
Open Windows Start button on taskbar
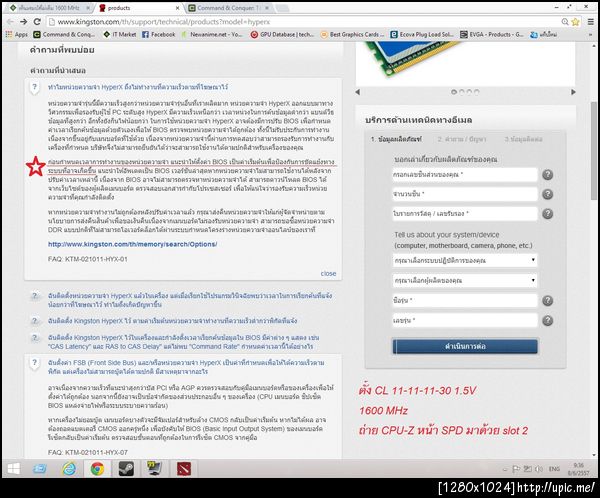(13, 469)
